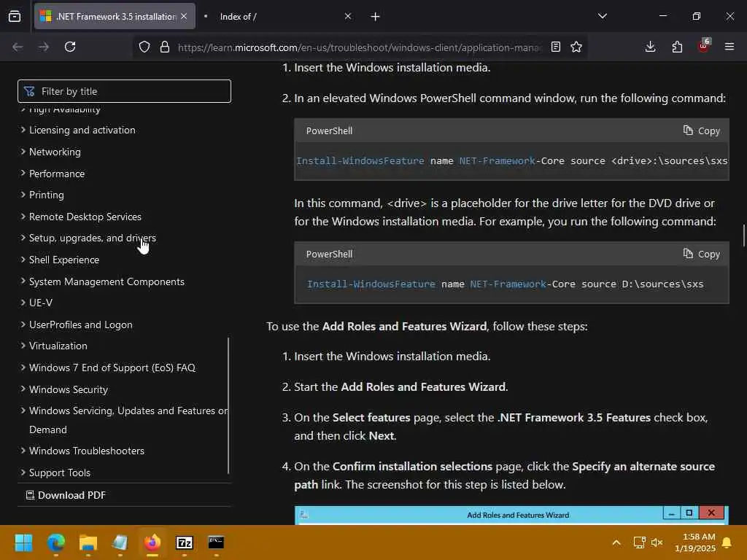View site security padlock information
Viewport: 747px width, 560px height.
[x=165, y=47]
